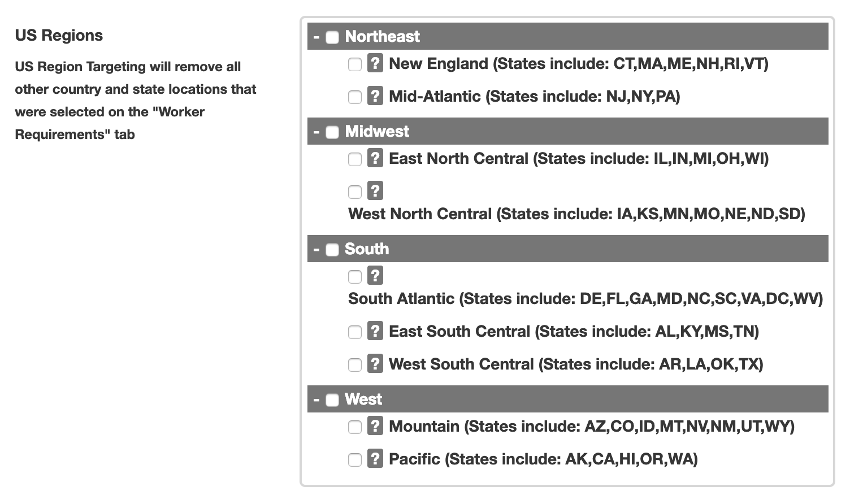Enable the Pacific states checkbox
This screenshot has width=850, height=504.
click(x=355, y=460)
